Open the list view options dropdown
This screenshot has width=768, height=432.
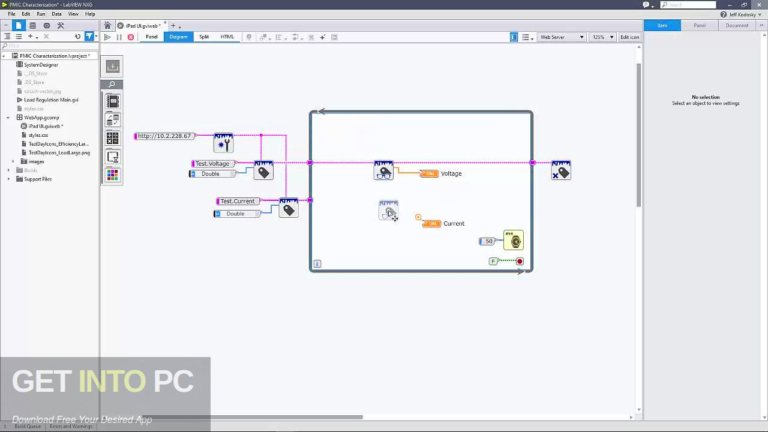click(528, 37)
